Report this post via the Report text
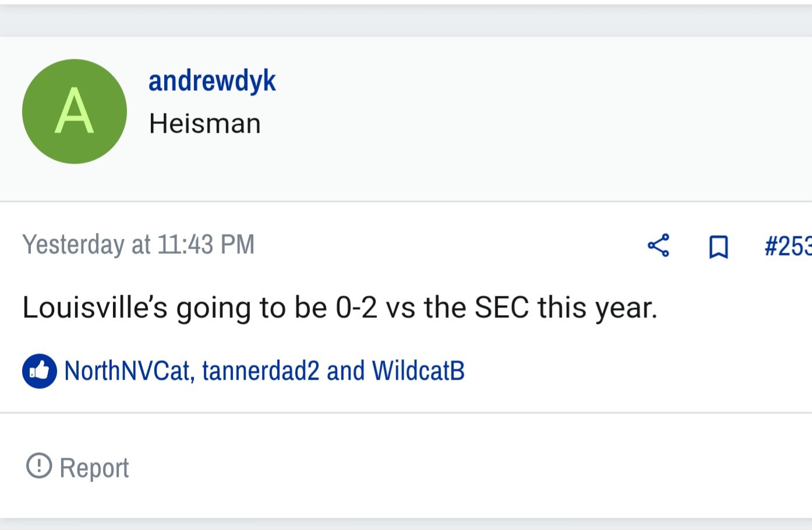Screen dimensions: 812x530 pyautogui.click(x=94, y=468)
